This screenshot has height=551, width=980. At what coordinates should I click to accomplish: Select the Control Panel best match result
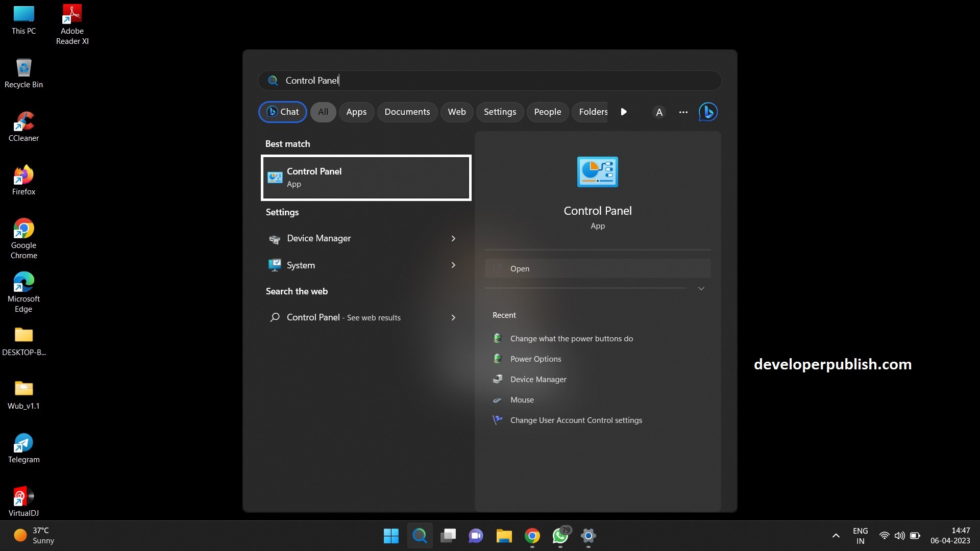point(365,178)
